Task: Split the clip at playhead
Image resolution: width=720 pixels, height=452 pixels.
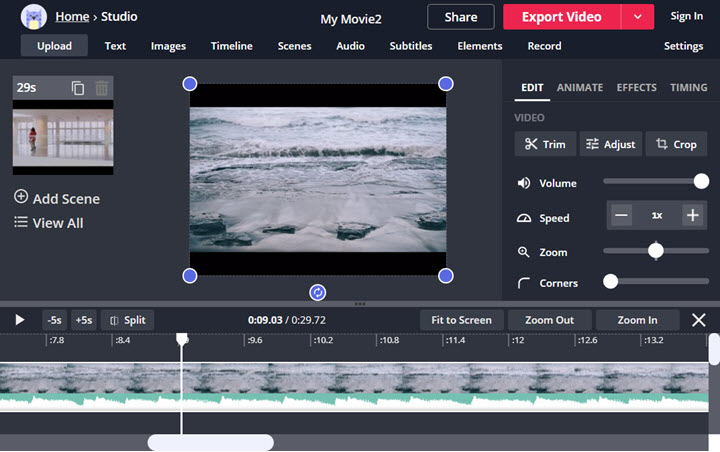Action: pos(128,320)
